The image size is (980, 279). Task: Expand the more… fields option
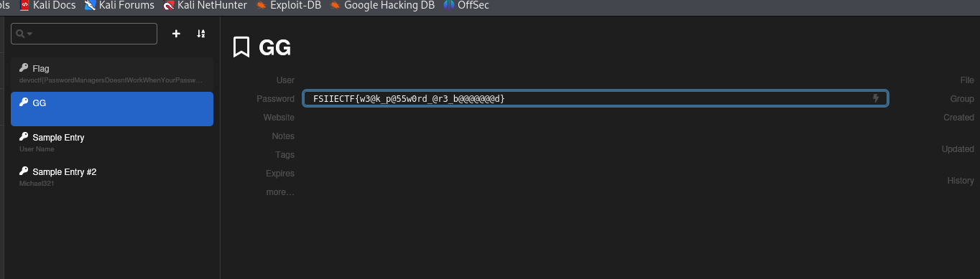280,192
